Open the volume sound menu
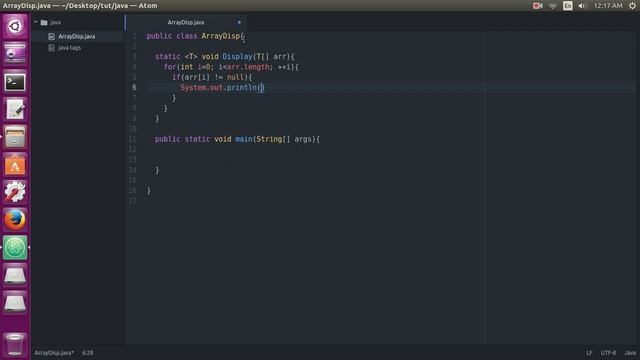The width and height of the screenshot is (640, 360). tap(582, 6)
